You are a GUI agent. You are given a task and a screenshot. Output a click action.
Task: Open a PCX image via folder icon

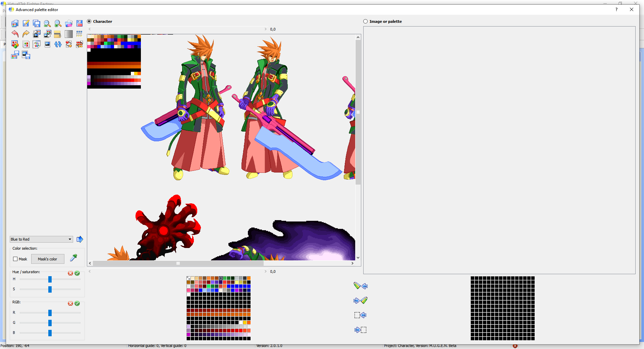click(x=69, y=23)
